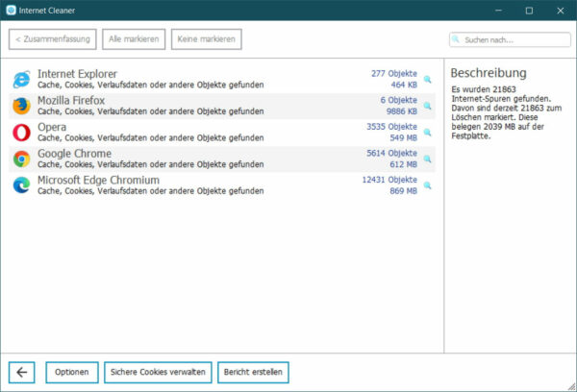577x392 pixels.
Task: Open details magnifier for Opera
Action: click(x=427, y=133)
